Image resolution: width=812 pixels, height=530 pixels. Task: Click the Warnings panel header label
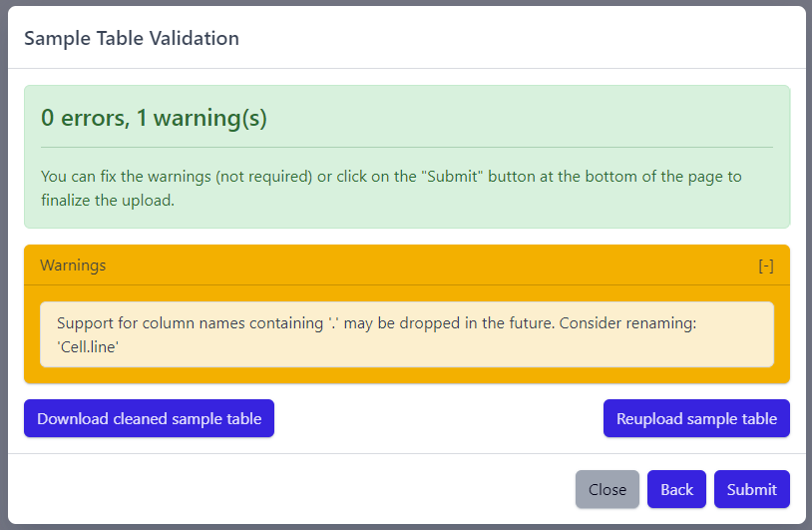pos(73,265)
